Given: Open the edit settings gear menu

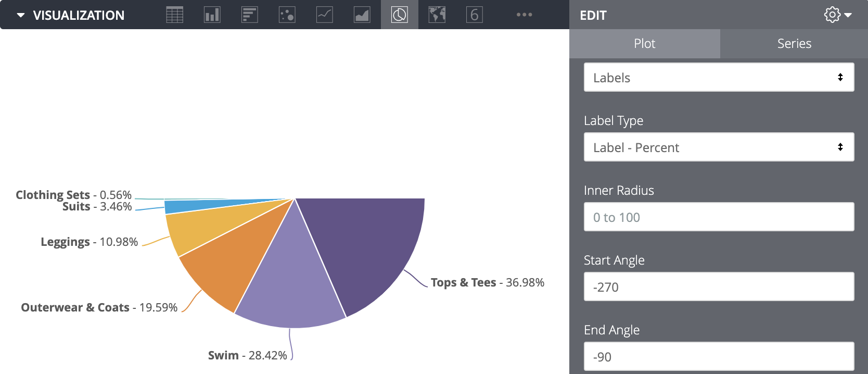Looking at the screenshot, I should coord(837,15).
